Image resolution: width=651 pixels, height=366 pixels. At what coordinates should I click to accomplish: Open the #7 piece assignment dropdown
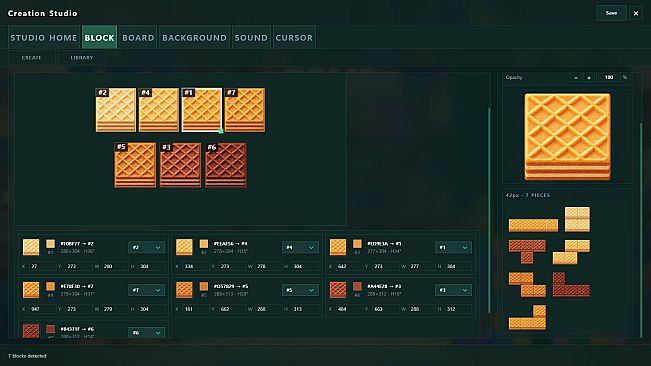pos(146,290)
